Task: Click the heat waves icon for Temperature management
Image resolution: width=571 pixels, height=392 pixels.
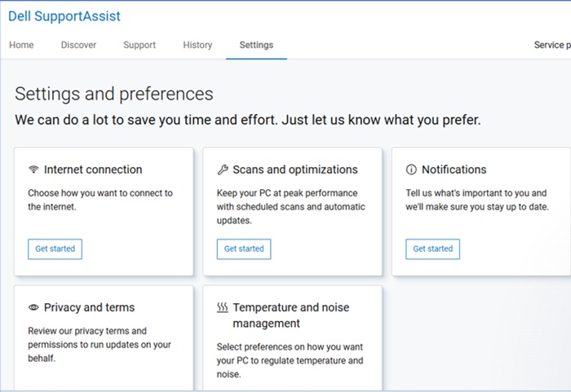Action: tap(223, 307)
